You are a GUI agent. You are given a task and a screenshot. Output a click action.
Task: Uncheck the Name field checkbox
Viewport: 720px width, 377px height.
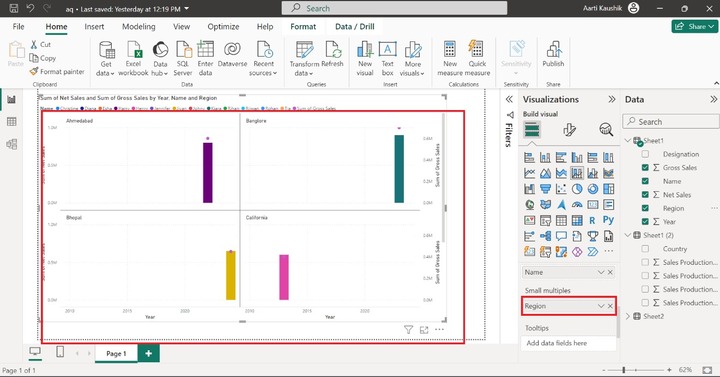(x=645, y=181)
